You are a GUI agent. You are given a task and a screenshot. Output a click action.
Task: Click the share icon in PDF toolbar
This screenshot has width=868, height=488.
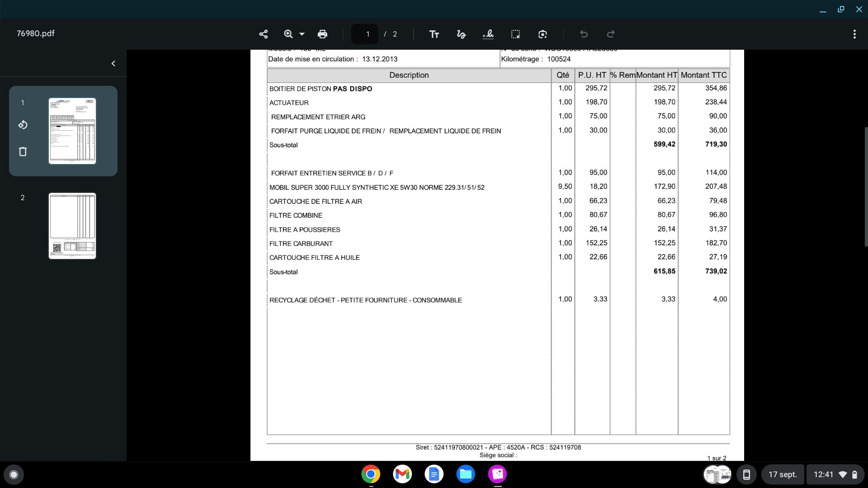[264, 34]
